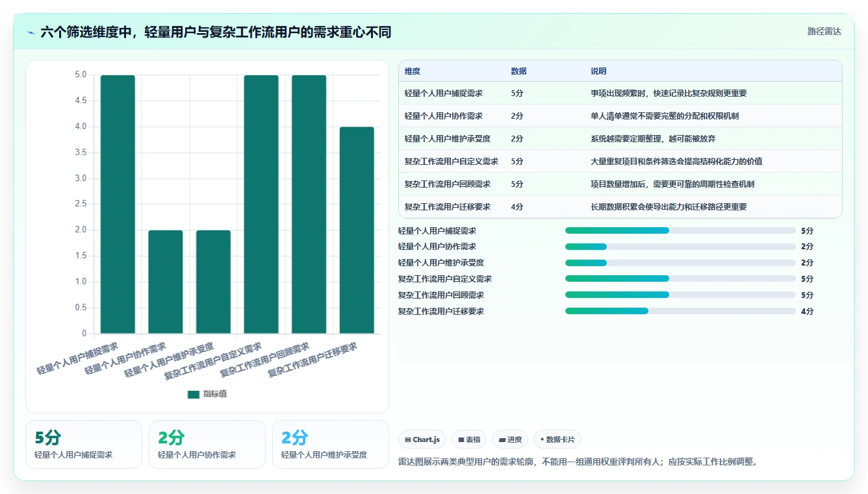Viewport: 868px width, 494px height.
Task: Click description 系统越需要定期整理，越可能被放弃
Action: (653, 139)
